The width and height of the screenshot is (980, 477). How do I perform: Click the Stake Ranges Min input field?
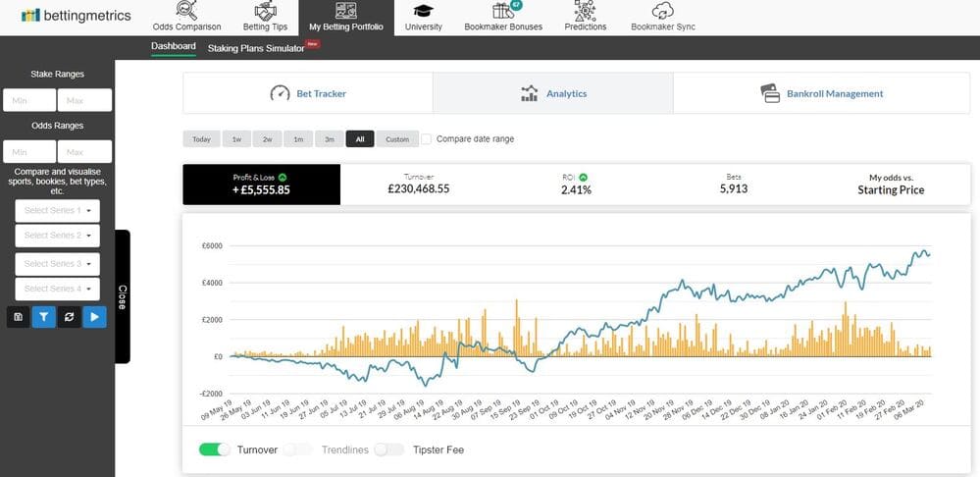pyautogui.click(x=29, y=100)
